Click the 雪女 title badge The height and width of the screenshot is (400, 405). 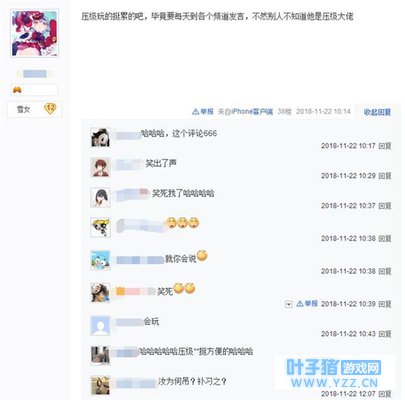pyautogui.click(x=23, y=109)
